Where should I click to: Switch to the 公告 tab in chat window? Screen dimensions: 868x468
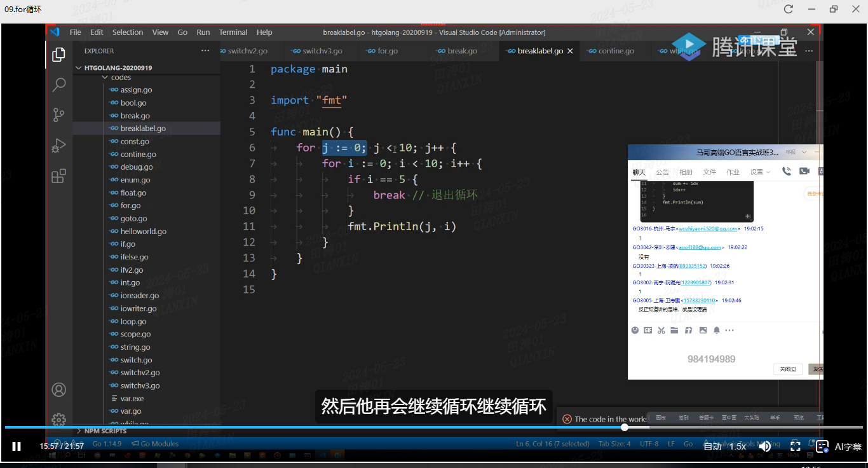(x=662, y=172)
